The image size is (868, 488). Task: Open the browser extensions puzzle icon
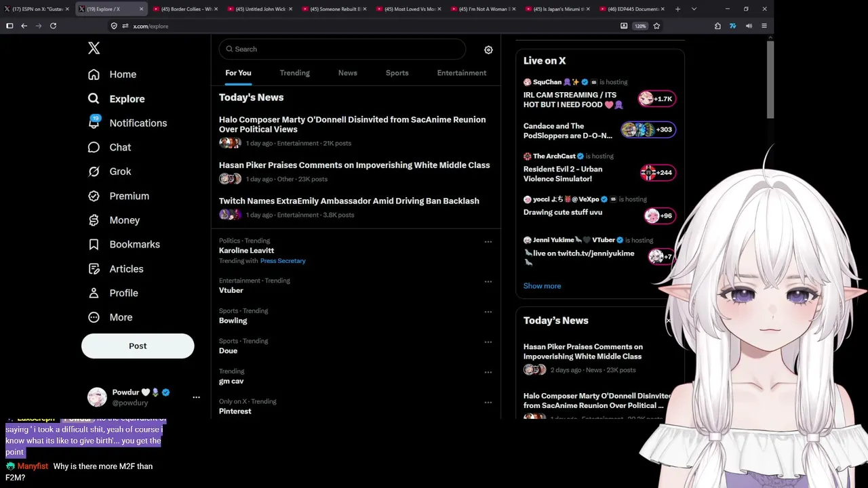click(x=717, y=26)
